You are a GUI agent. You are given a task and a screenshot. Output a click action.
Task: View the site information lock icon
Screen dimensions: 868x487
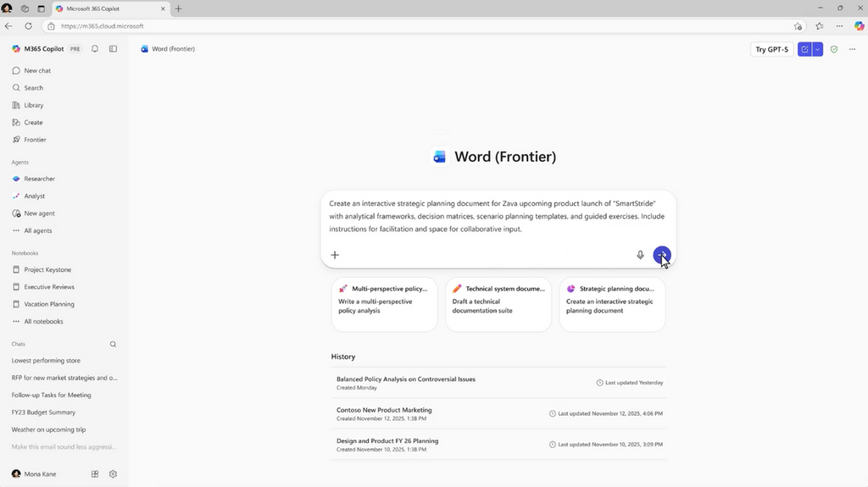[51, 26]
